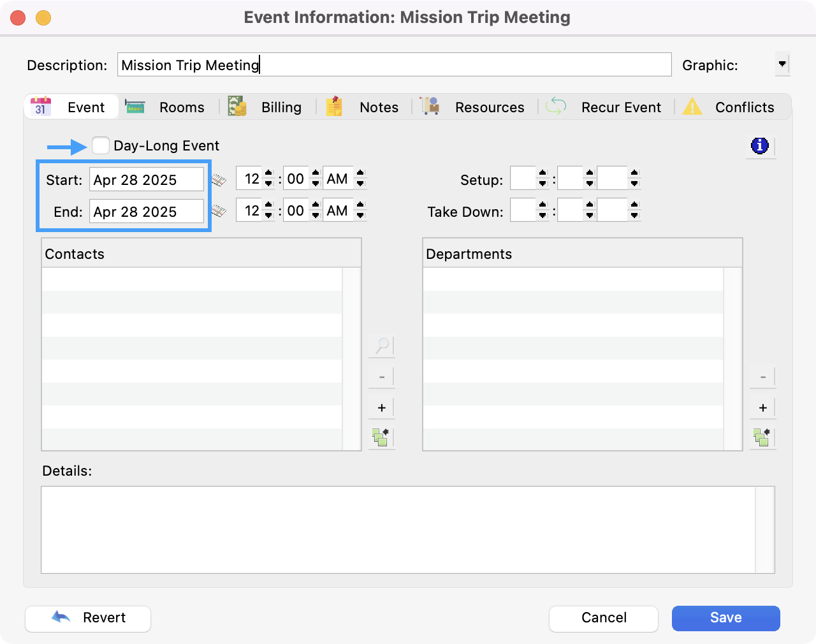
Task: Open the Recur Event tab
Action: [x=604, y=107]
